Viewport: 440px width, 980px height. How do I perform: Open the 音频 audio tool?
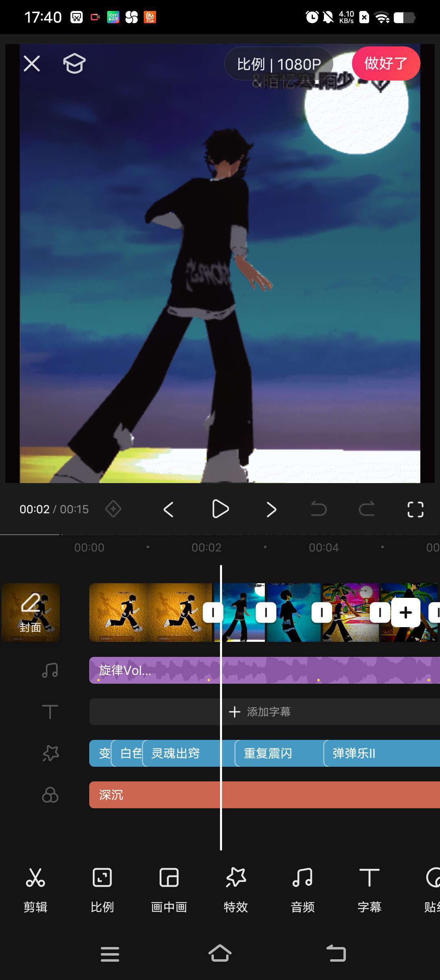pyautogui.click(x=303, y=890)
